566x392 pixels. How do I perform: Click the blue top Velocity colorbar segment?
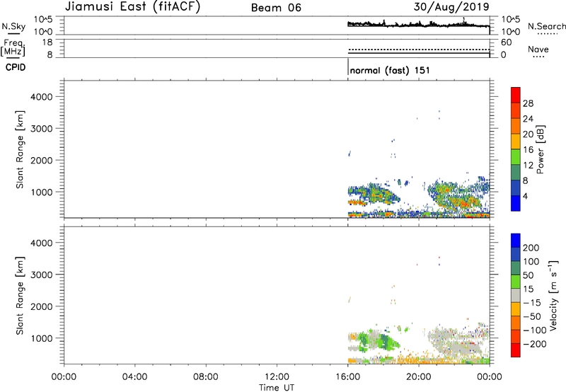tap(516, 241)
